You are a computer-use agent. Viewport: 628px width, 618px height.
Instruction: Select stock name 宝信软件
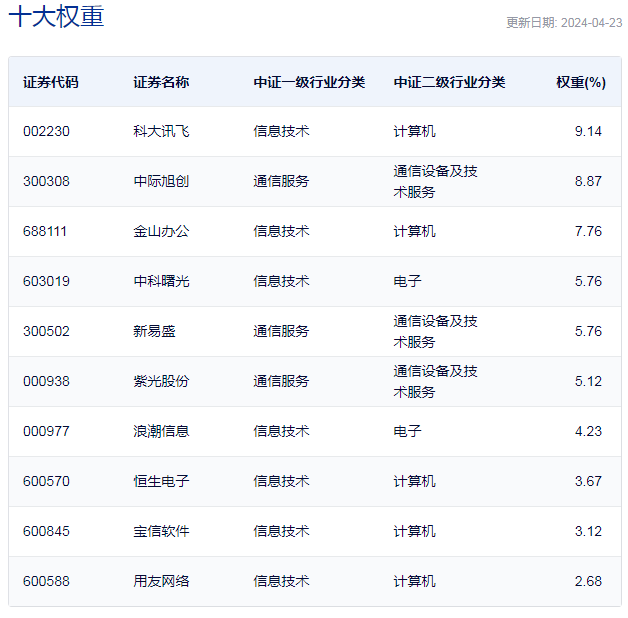pyautogui.click(x=161, y=531)
